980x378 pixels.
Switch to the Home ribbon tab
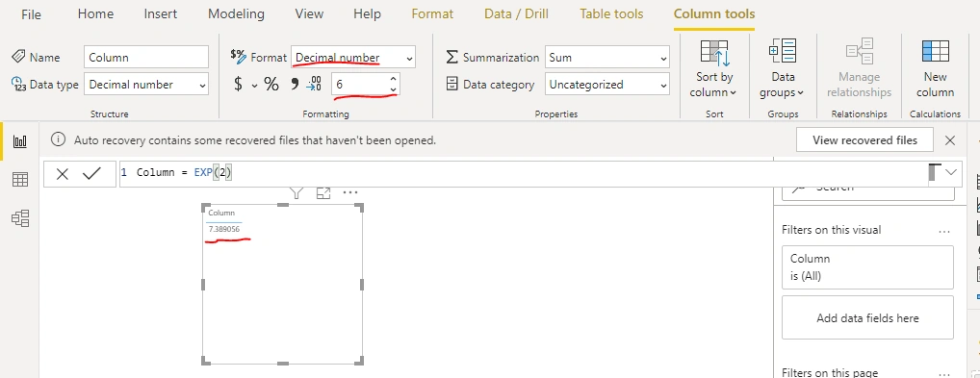95,13
